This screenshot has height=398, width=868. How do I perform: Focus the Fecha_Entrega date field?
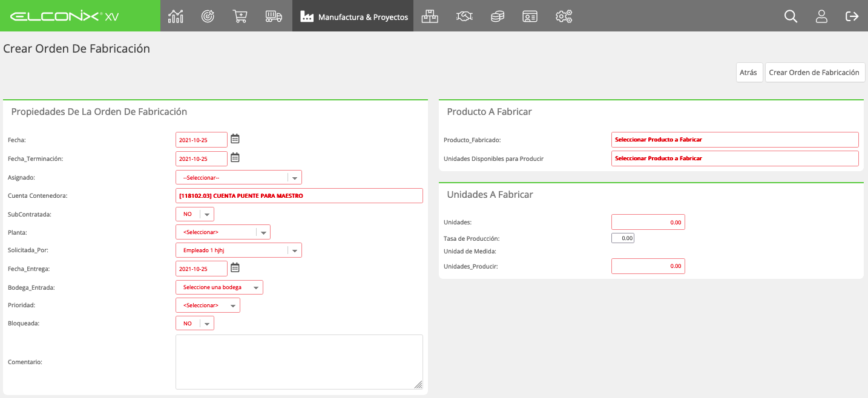[x=202, y=268]
